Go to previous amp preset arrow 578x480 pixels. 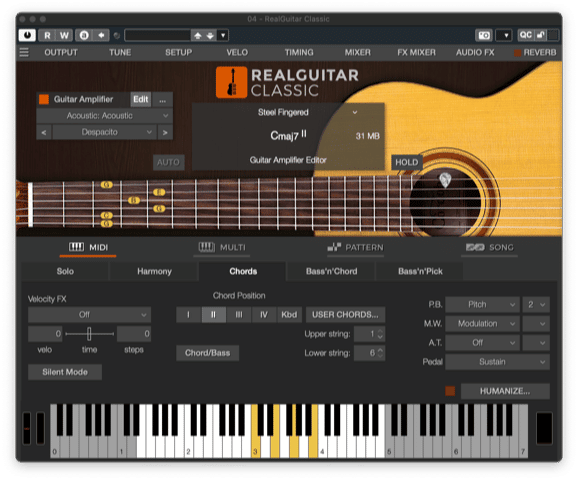tap(44, 132)
